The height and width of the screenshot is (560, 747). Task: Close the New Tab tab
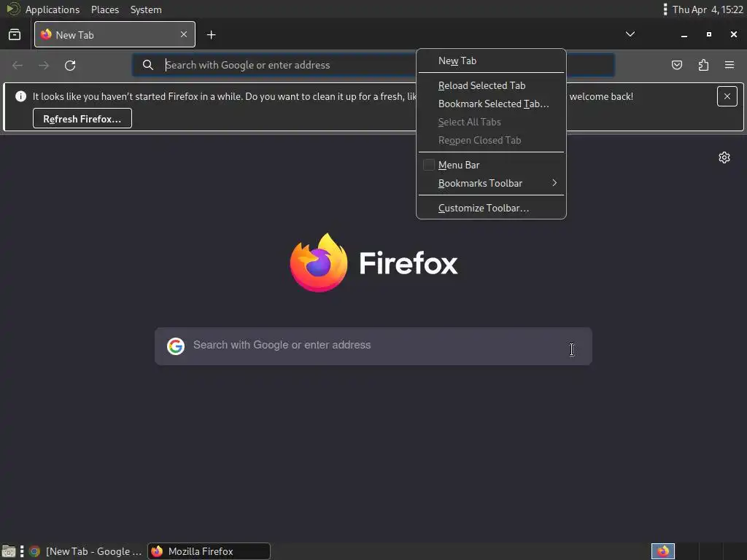click(x=184, y=34)
